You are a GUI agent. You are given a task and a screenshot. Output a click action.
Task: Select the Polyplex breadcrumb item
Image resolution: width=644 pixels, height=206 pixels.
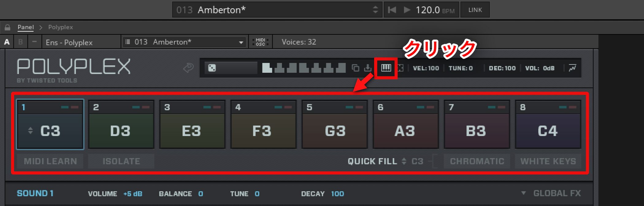tap(60, 27)
